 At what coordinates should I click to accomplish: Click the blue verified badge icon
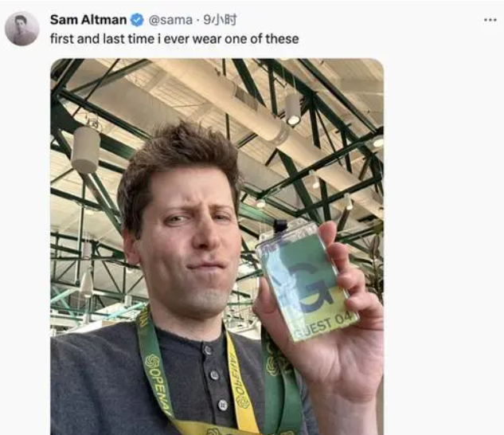coord(137,20)
